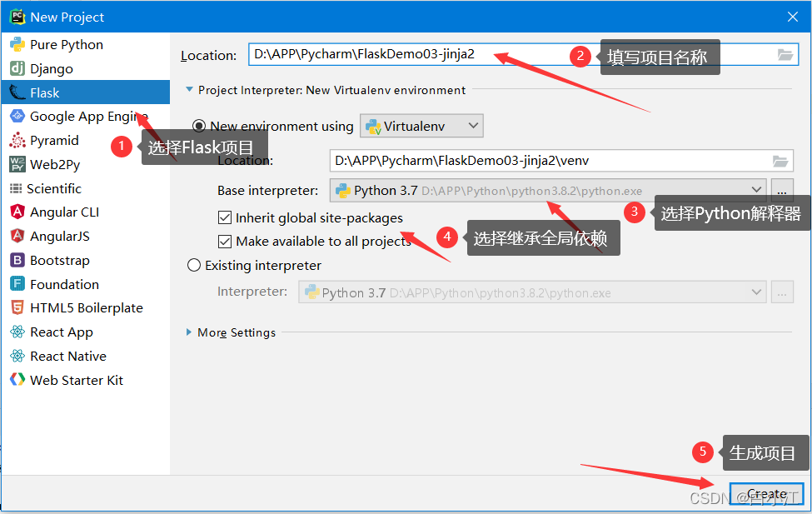Screen dimensions: 812x514
Task: Choose Pyramid project type
Action: pos(54,141)
